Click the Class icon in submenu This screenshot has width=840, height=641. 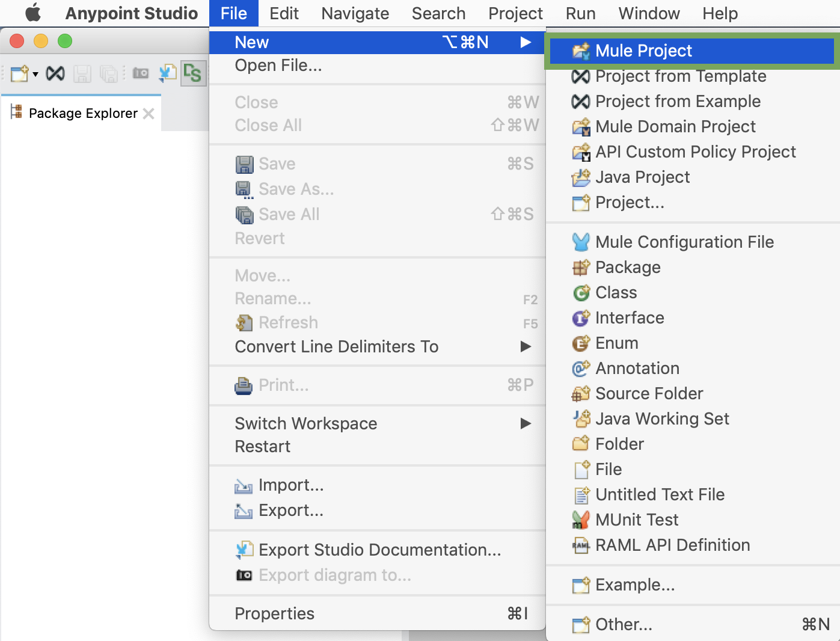pyautogui.click(x=580, y=293)
